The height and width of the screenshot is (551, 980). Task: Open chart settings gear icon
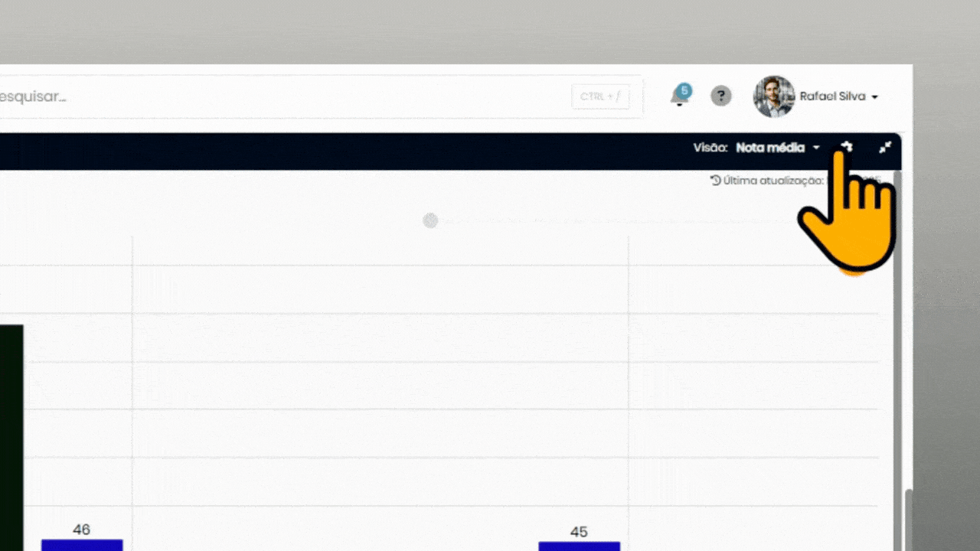click(x=847, y=147)
